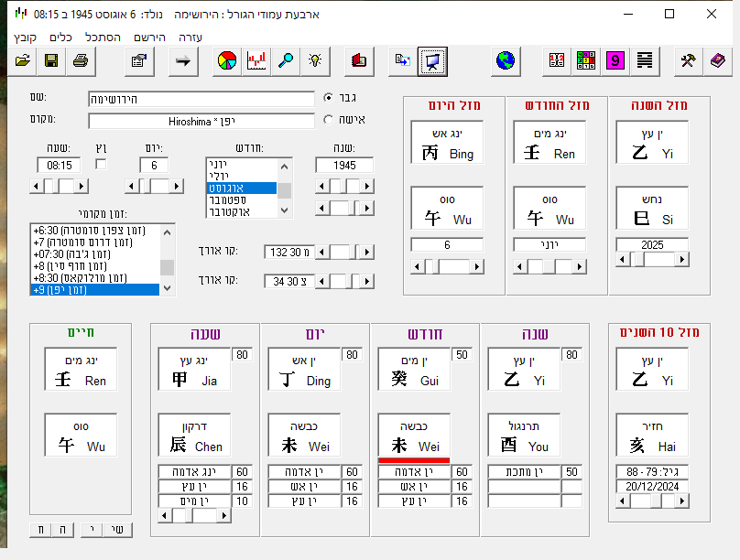This screenshot has width=740, height=560.
Task: Open the עזרה menu
Action: pos(190,38)
